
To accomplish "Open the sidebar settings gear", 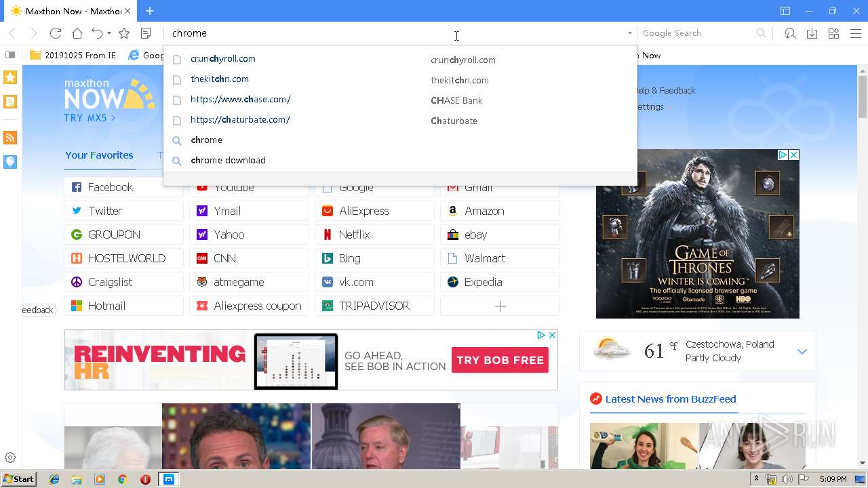I will click(10, 457).
